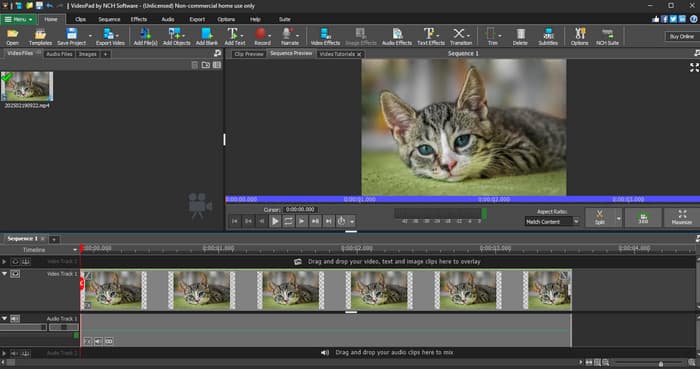The image size is (700, 369).
Task: Select the 202502190922.mp4 clip thumbnail
Action: [x=27, y=87]
